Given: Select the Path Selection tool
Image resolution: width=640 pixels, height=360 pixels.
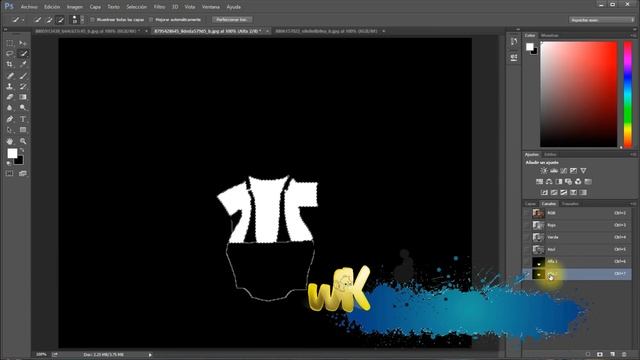Looking at the screenshot, I should click(x=10, y=130).
